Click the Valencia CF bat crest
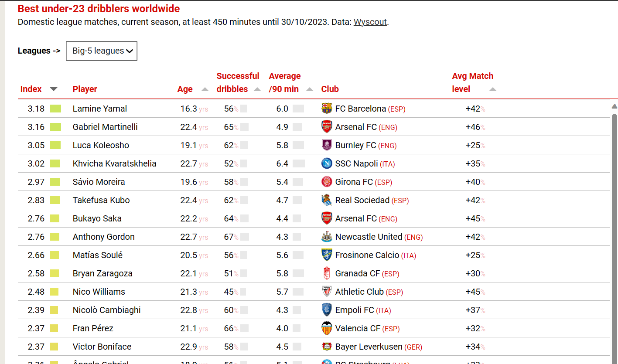Image resolution: width=618 pixels, height=364 pixels. 326,328
